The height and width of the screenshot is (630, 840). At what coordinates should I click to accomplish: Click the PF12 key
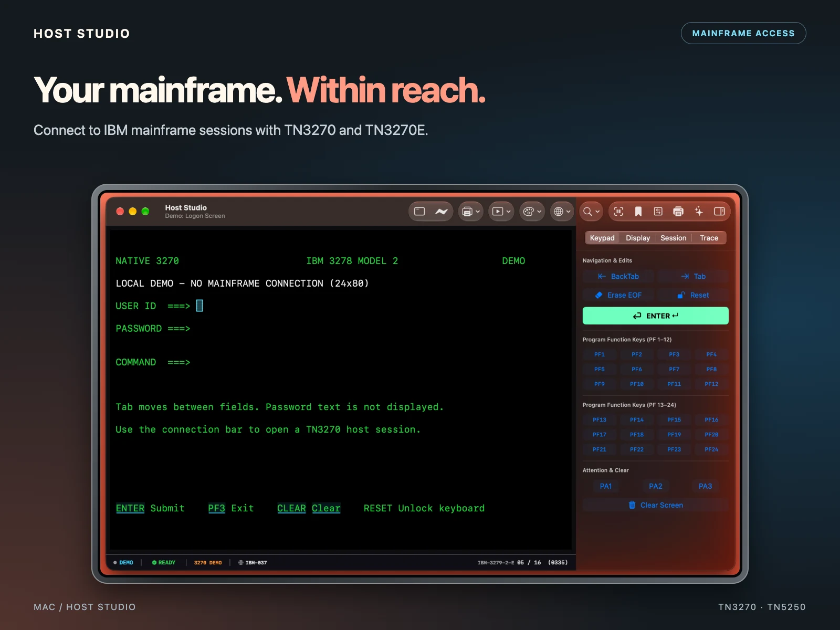tap(711, 384)
